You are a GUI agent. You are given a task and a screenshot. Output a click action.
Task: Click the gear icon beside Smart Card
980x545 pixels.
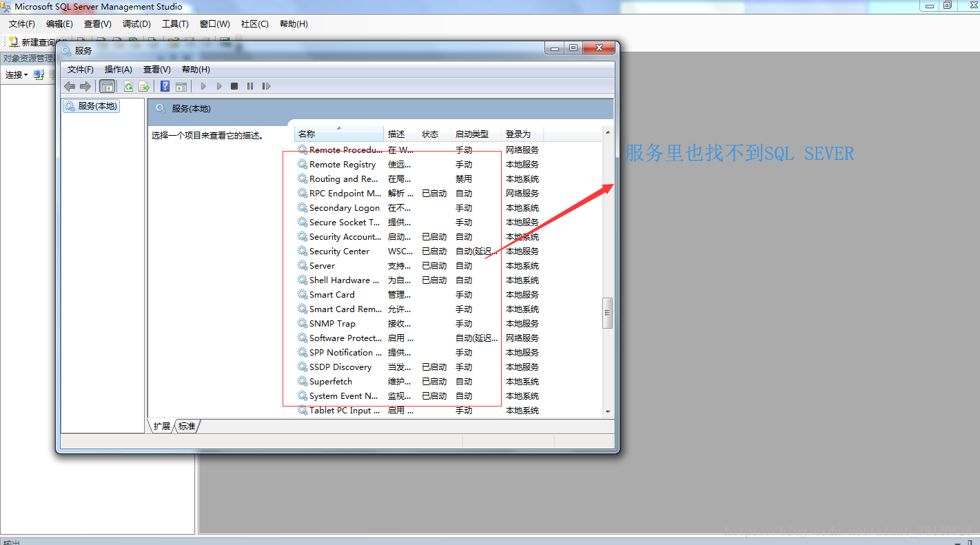click(x=302, y=294)
